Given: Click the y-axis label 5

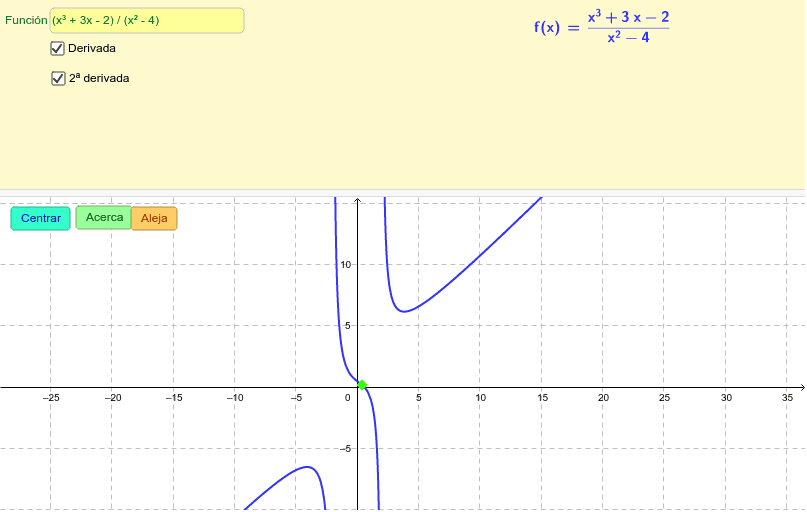Looking at the screenshot, I should click(348, 326).
